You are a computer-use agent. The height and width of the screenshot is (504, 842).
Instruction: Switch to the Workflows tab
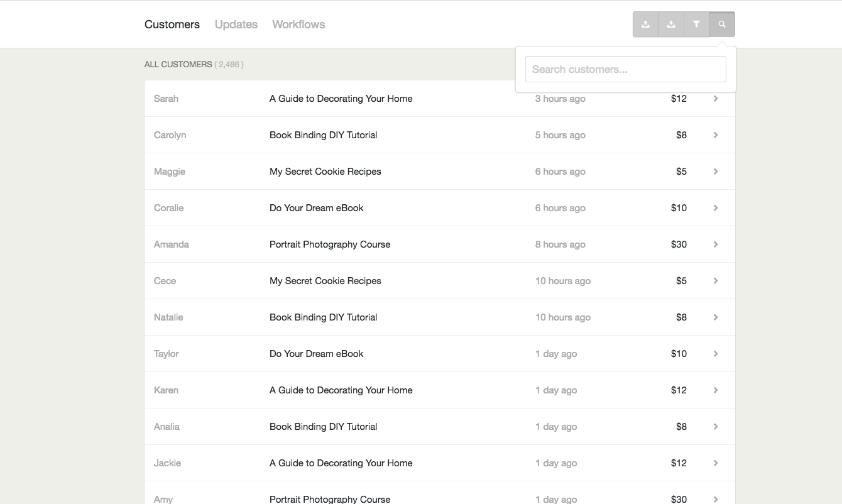tap(298, 24)
